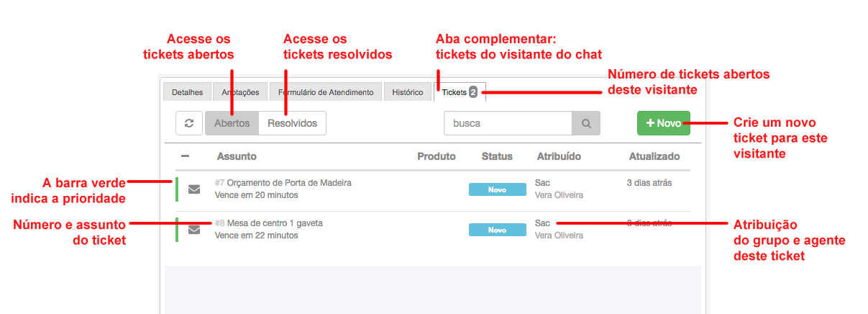Open the Anotações tab

tap(240, 92)
